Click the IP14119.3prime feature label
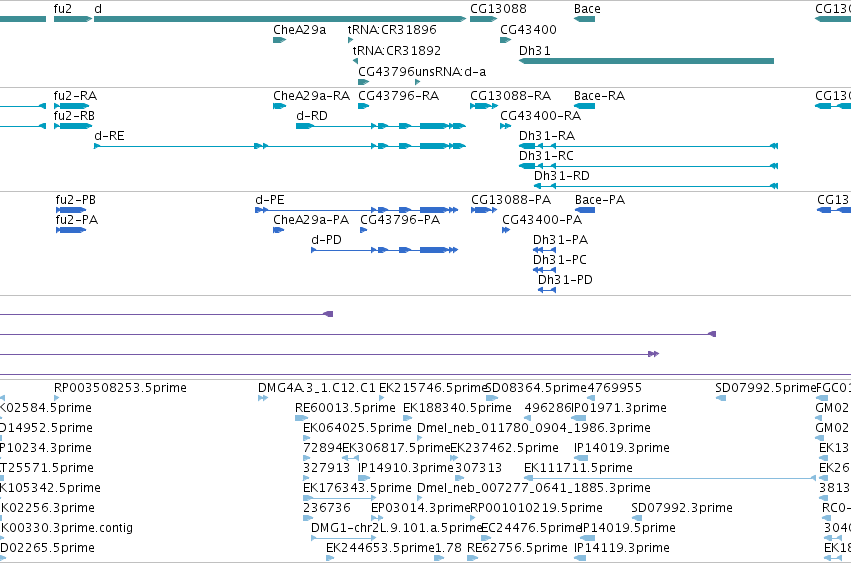The height and width of the screenshot is (563, 851). click(x=621, y=548)
